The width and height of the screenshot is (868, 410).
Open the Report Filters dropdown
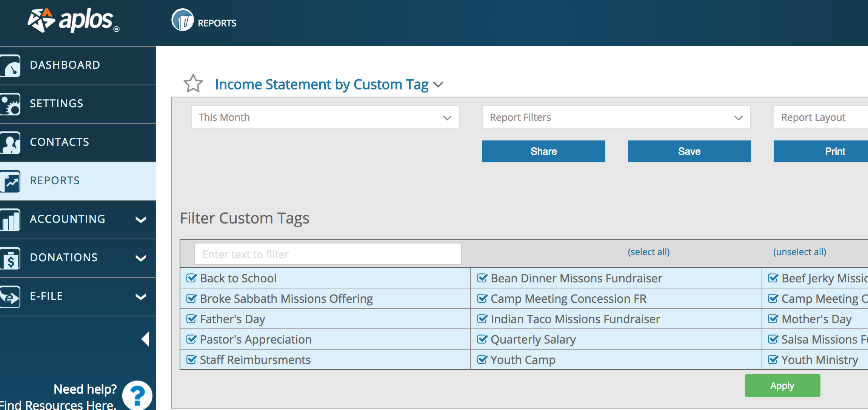616,117
